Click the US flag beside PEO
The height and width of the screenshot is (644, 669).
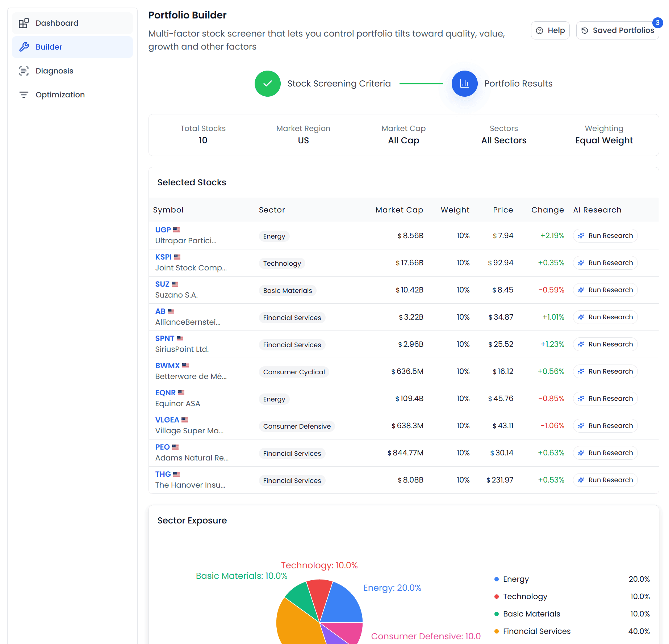[175, 447]
